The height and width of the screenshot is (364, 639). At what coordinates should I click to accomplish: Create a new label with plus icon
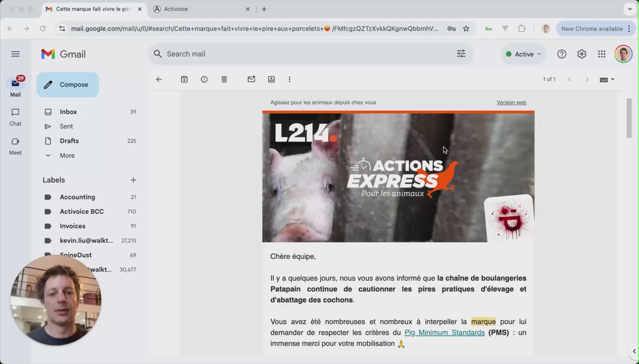(x=133, y=180)
